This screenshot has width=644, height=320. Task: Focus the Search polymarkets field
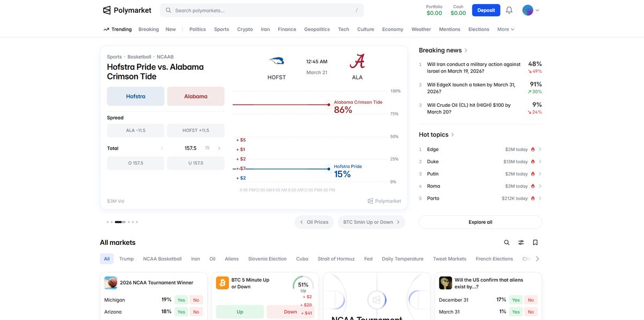coord(262,10)
